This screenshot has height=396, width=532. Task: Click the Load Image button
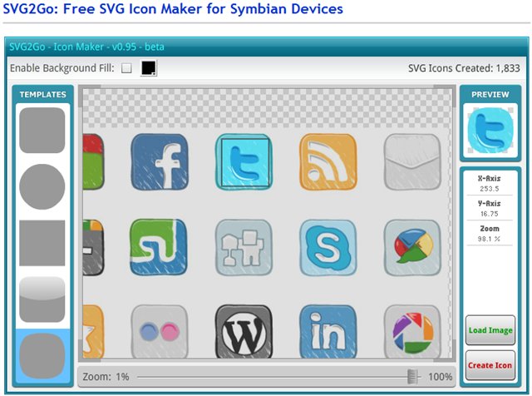[x=490, y=330]
